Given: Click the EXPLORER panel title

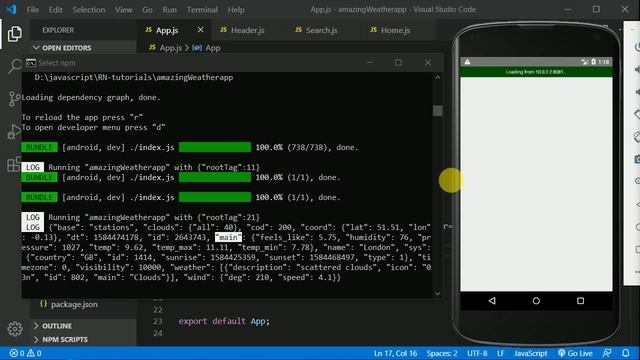Looking at the screenshot, I should (x=58, y=30).
